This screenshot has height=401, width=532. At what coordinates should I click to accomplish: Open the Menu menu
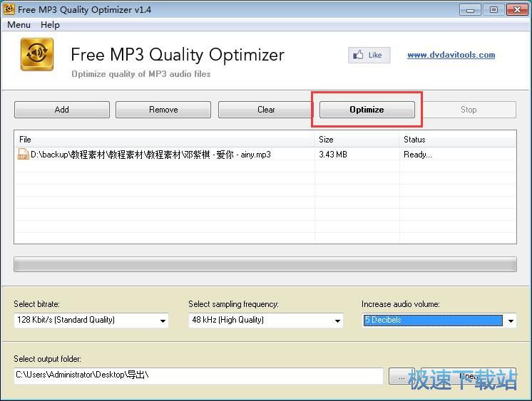click(x=19, y=25)
